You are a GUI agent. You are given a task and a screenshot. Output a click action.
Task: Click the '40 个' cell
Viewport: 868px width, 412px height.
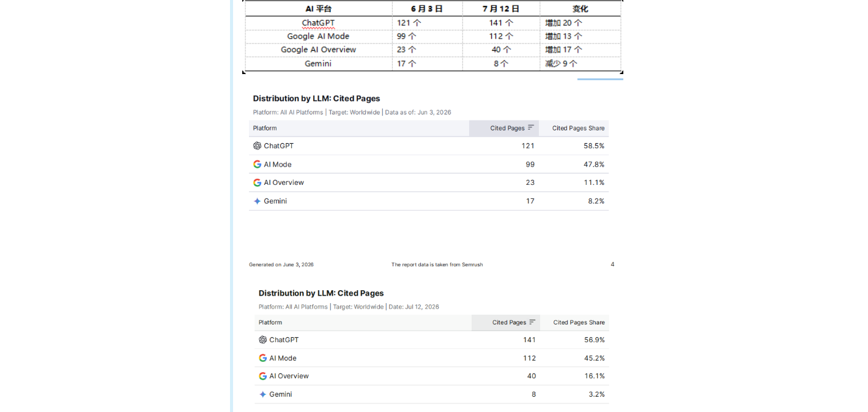coord(501,50)
